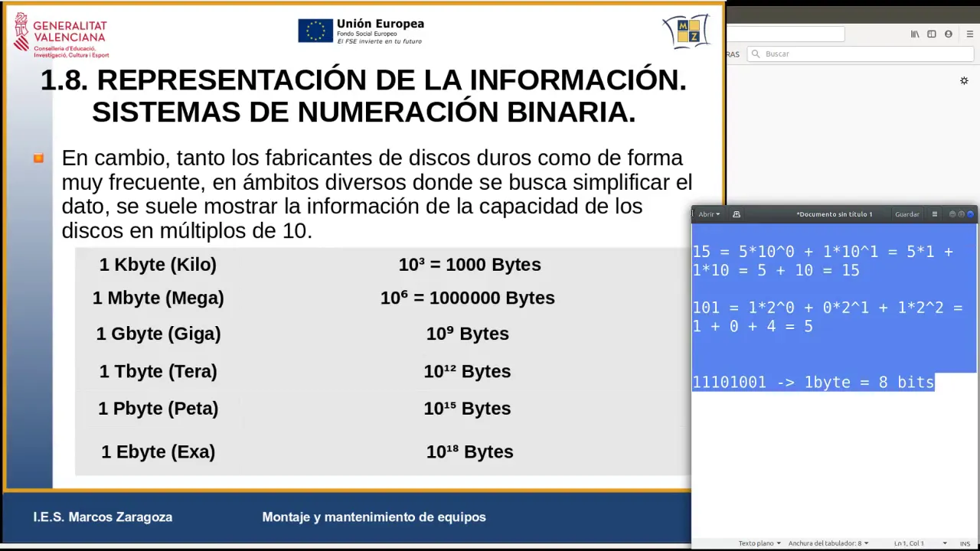Open the new tab settings gear

click(x=964, y=80)
